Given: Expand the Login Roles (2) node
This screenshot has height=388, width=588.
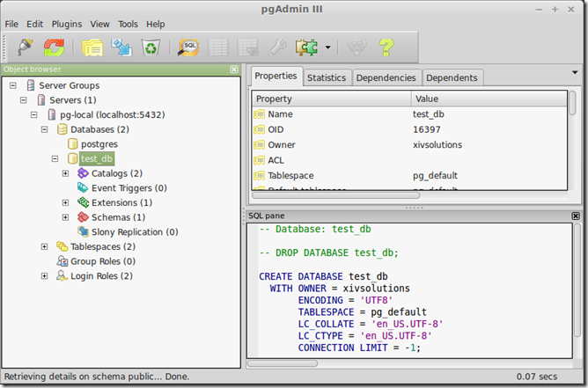Looking at the screenshot, I should point(45,276).
